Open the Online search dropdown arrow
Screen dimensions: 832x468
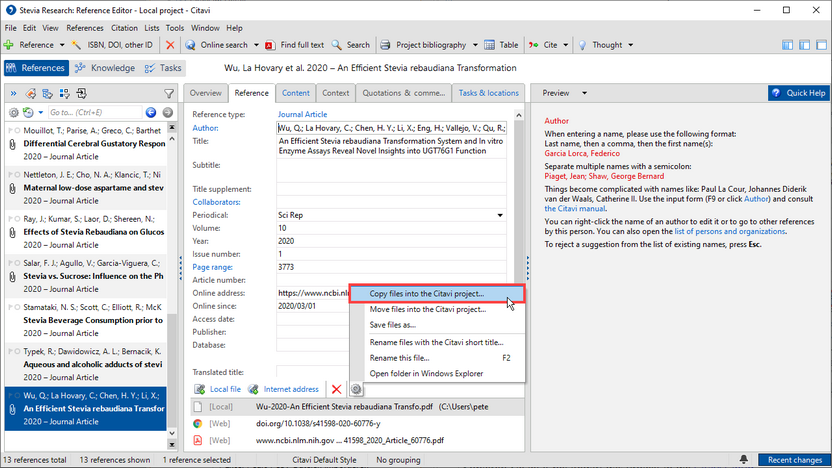256,45
